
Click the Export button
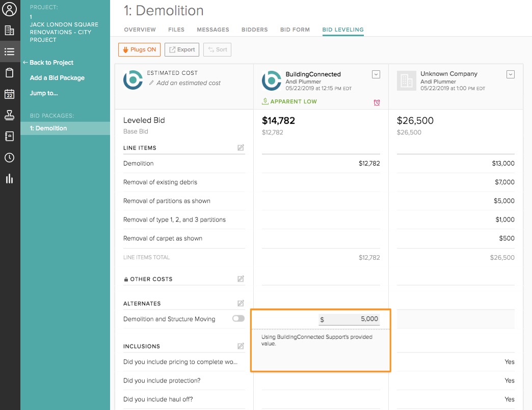point(182,49)
